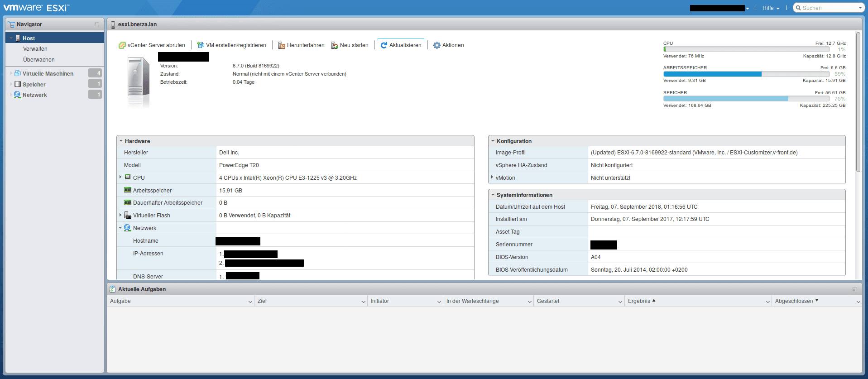
Task: Click the VM erstellen/registrieren icon
Action: [x=201, y=45]
